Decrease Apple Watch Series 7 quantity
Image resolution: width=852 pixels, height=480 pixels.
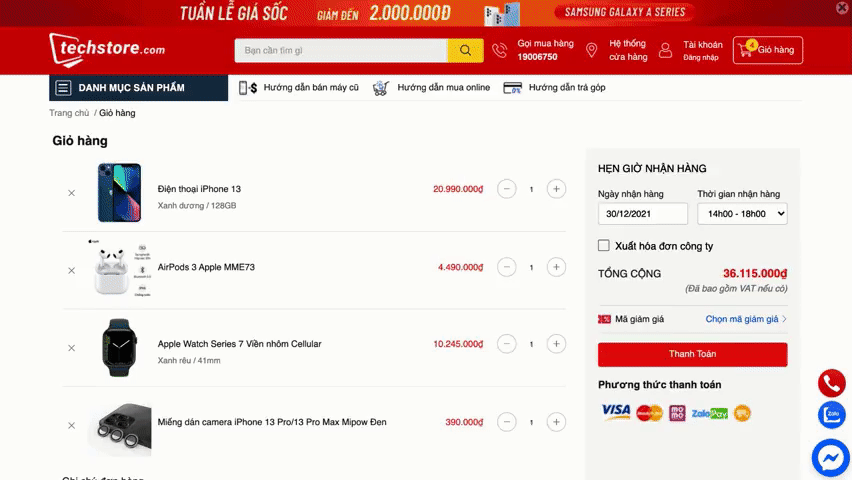pyautogui.click(x=506, y=344)
